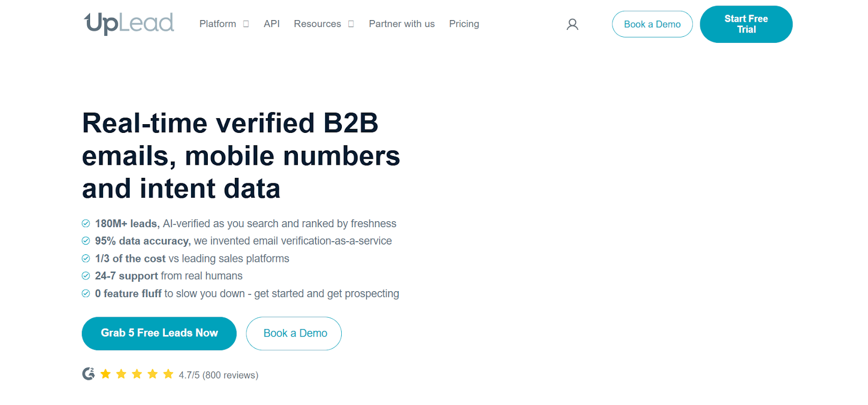
Task: Click the UpLead logo
Action: tap(129, 23)
